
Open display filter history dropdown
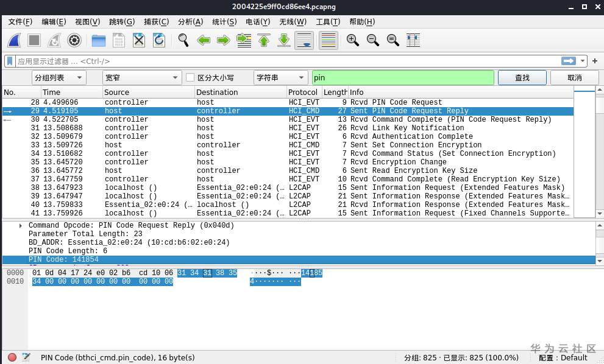[x=583, y=61]
